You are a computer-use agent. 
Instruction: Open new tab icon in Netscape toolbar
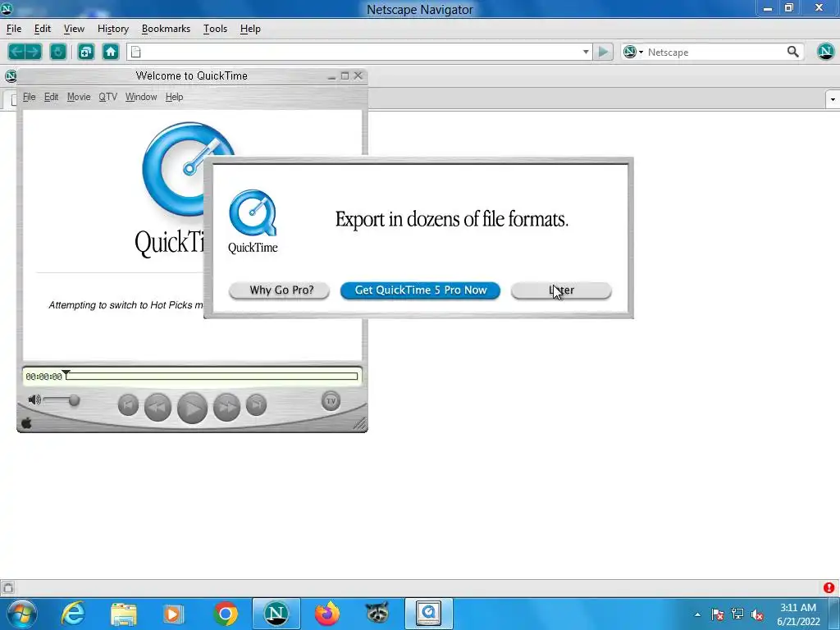point(85,52)
